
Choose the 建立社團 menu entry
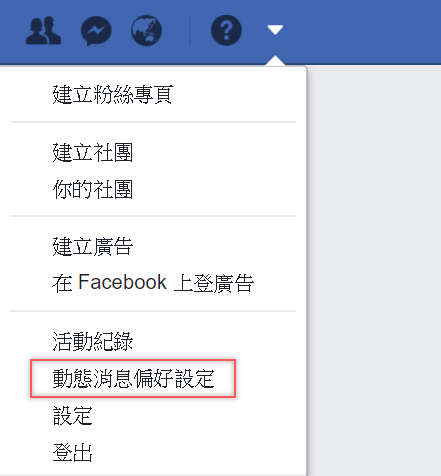tap(93, 152)
